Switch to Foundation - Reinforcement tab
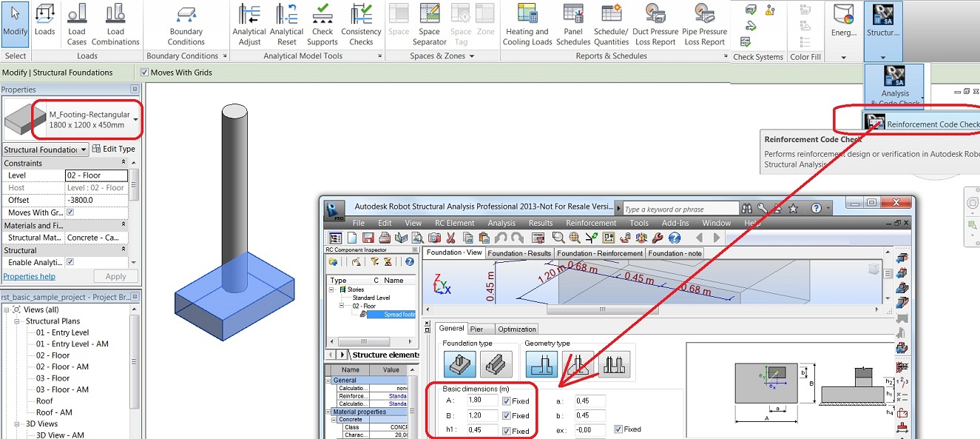Viewport: 980px width, 439px height. pos(600,253)
